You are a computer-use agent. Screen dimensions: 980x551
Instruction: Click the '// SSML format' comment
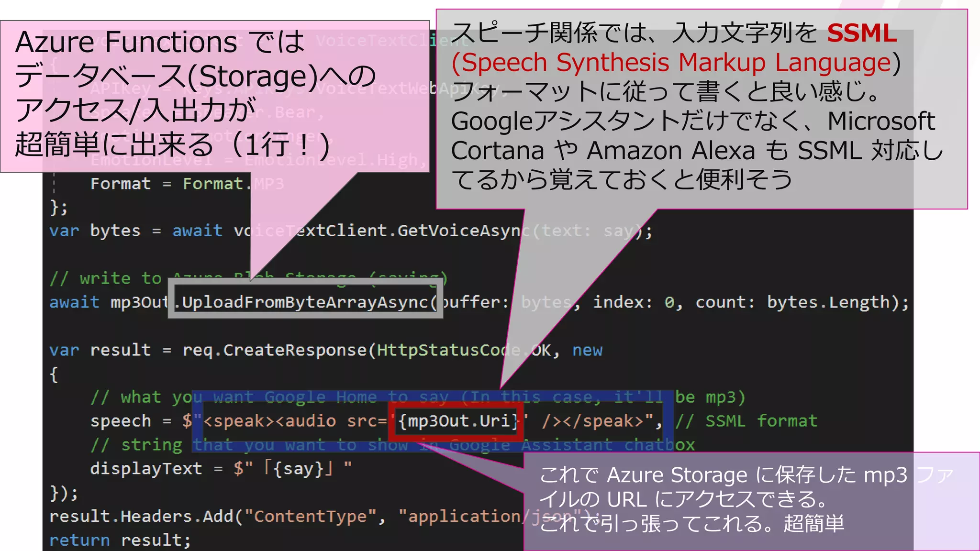(x=746, y=421)
